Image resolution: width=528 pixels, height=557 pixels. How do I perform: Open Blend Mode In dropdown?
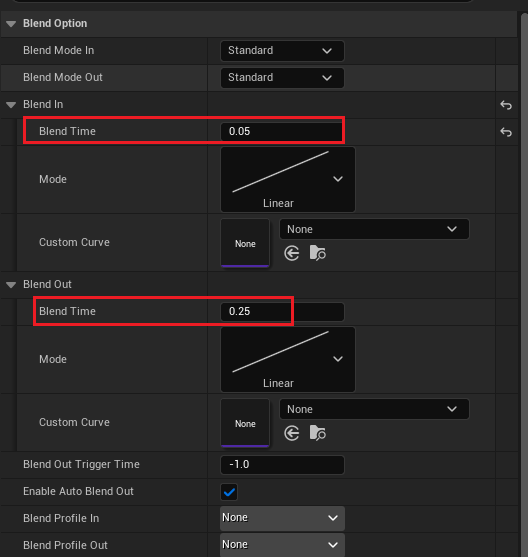coord(282,51)
